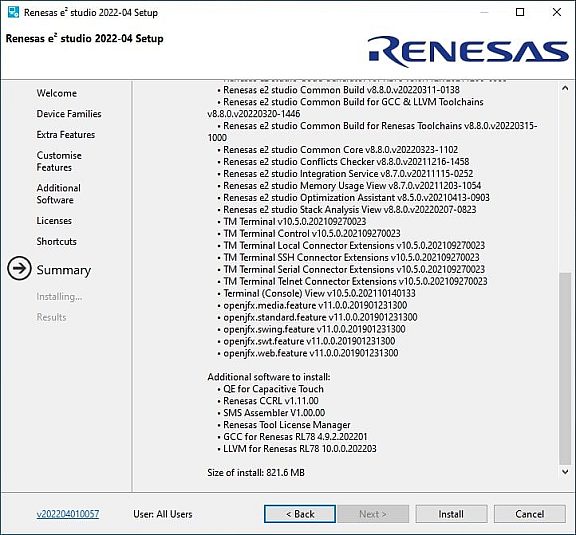The width and height of the screenshot is (576, 535).
Task: Click the scroll up arrow
Action: (x=565, y=88)
